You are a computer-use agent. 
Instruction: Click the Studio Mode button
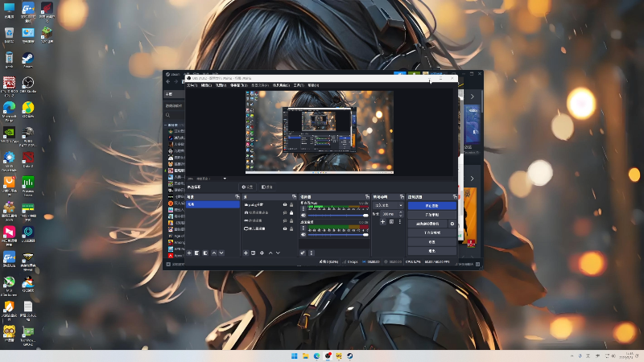pyautogui.click(x=431, y=232)
